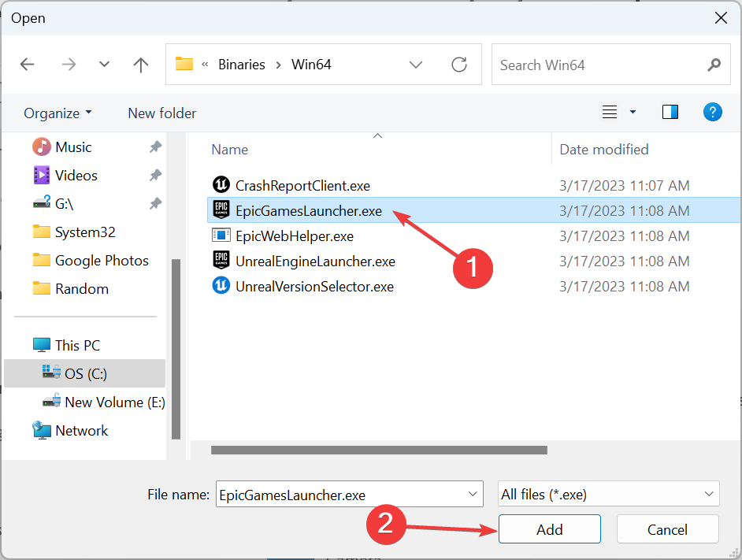742x560 pixels.
Task: Change the file list view layout
Action: [610, 112]
